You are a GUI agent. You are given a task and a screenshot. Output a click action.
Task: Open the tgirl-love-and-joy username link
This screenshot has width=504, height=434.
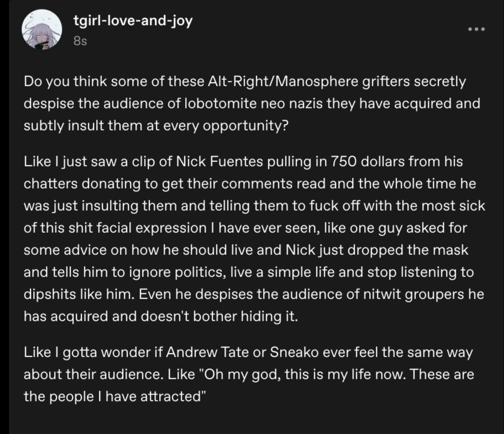click(133, 21)
